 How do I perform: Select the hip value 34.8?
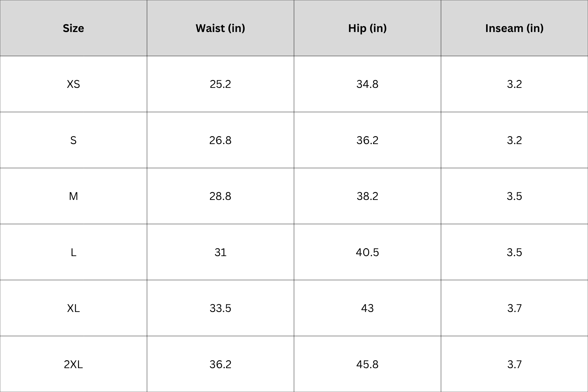coord(367,84)
